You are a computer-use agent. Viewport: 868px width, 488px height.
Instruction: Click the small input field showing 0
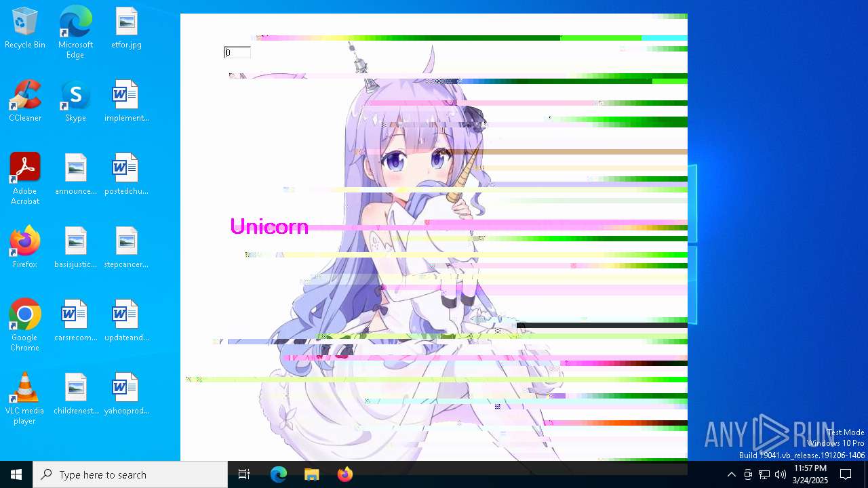(237, 53)
